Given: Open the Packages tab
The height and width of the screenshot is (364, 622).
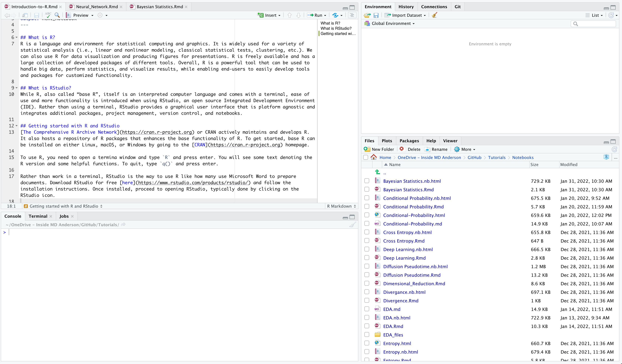Looking at the screenshot, I should tap(409, 141).
